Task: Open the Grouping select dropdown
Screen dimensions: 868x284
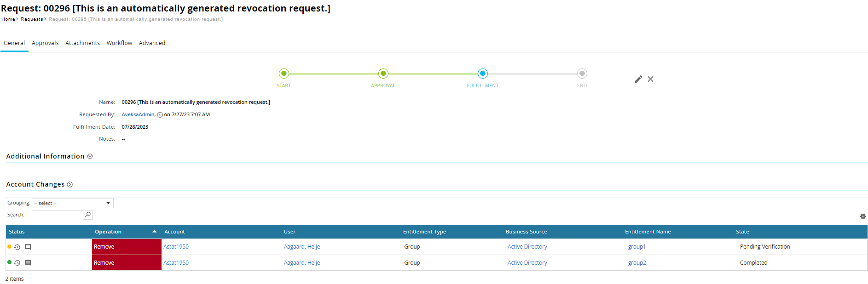Action: (73, 203)
